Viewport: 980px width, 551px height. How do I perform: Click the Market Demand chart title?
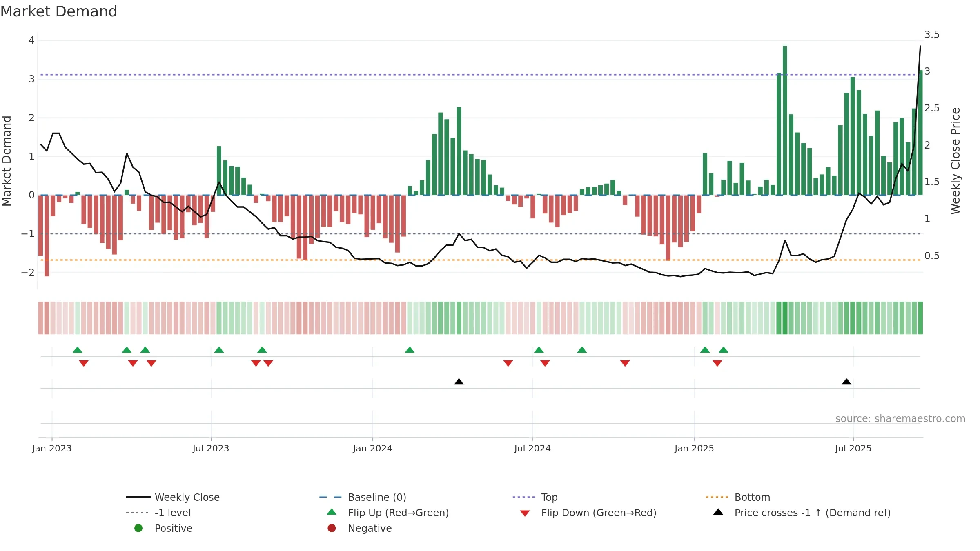pyautogui.click(x=59, y=11)
